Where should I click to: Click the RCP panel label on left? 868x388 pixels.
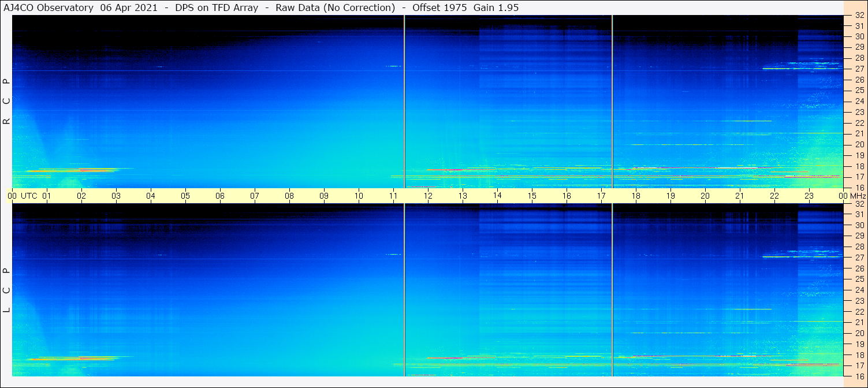(x=7, y=102)
